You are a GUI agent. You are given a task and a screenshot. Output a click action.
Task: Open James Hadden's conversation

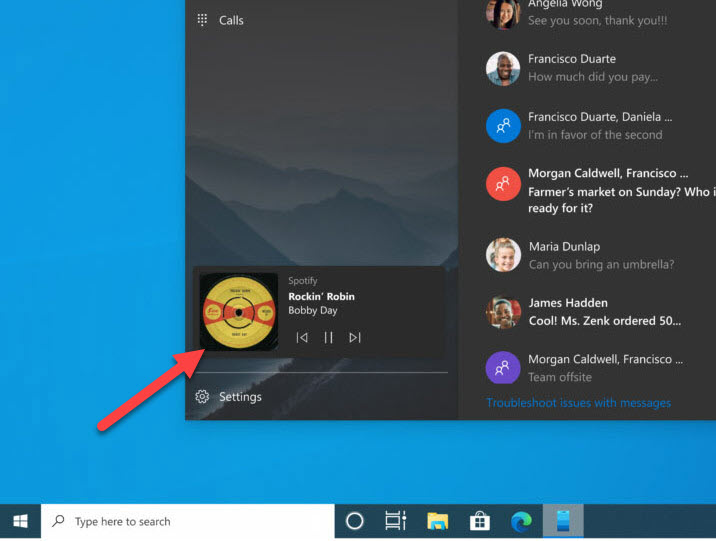click(600, 312)
